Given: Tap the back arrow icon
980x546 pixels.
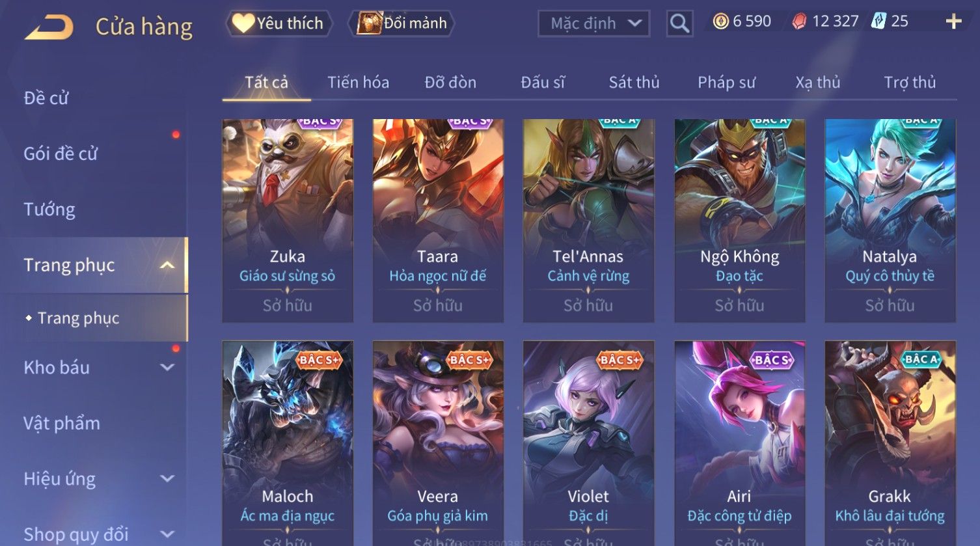Looking at the screenshot, I should [x=49, y=27].
